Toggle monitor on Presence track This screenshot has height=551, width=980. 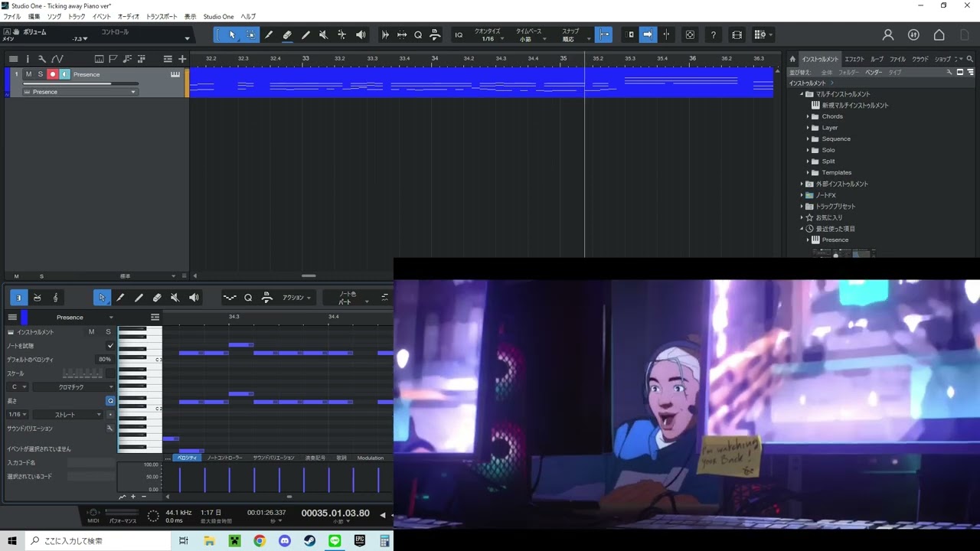(x=65, y=74)
